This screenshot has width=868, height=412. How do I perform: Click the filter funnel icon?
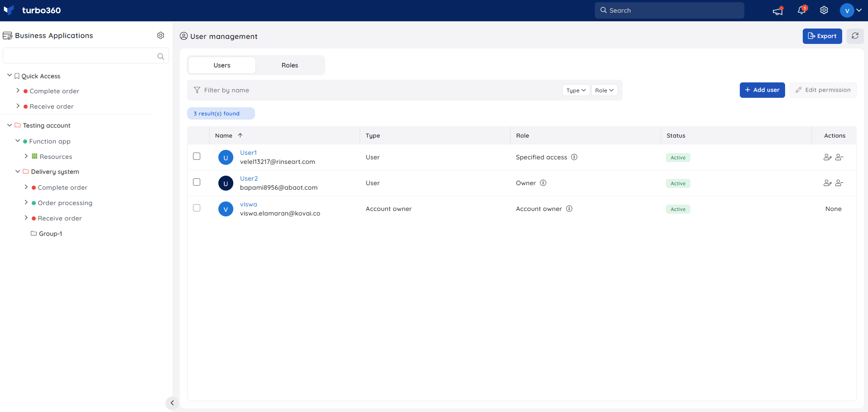pyautogui.click(x=197, y=90)
